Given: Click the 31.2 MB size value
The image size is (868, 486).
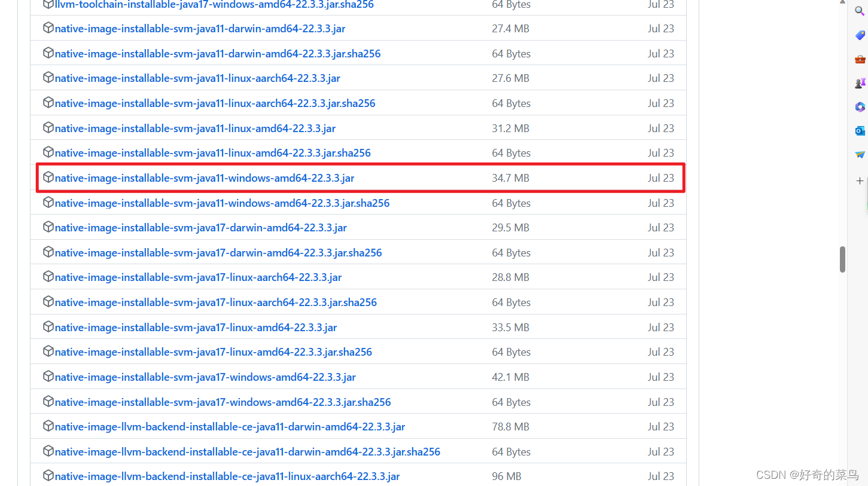Looking at the screenshot, I should point(510,129).
